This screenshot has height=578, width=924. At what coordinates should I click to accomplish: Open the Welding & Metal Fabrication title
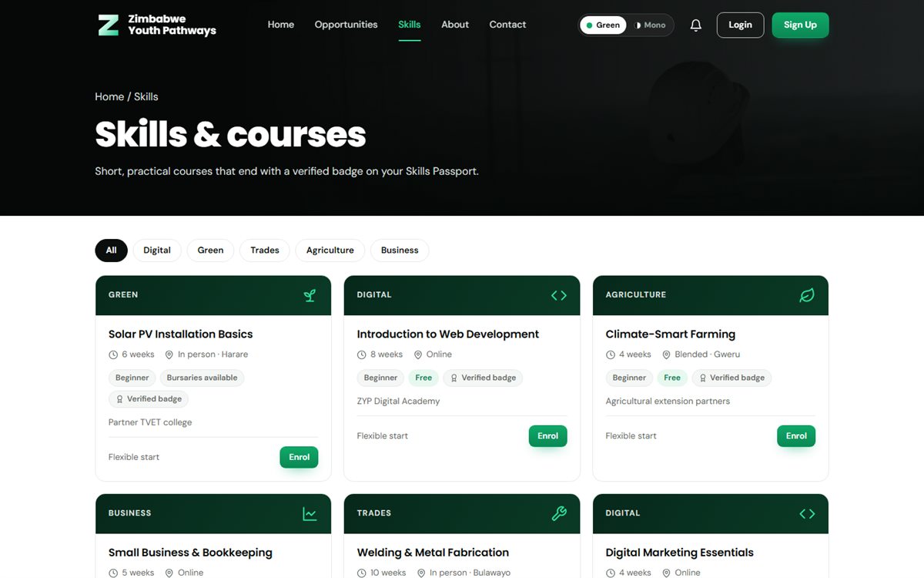pyautogui.click(x=433, y=553)
